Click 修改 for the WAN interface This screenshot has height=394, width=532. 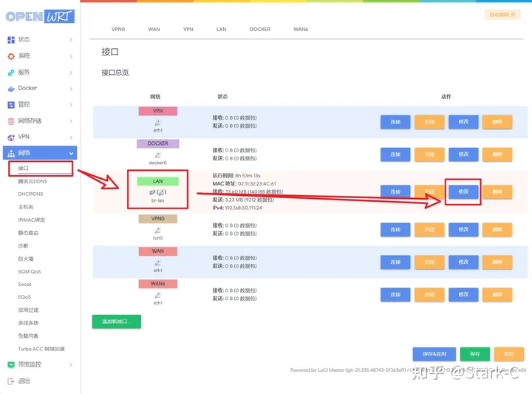(463, 262)
